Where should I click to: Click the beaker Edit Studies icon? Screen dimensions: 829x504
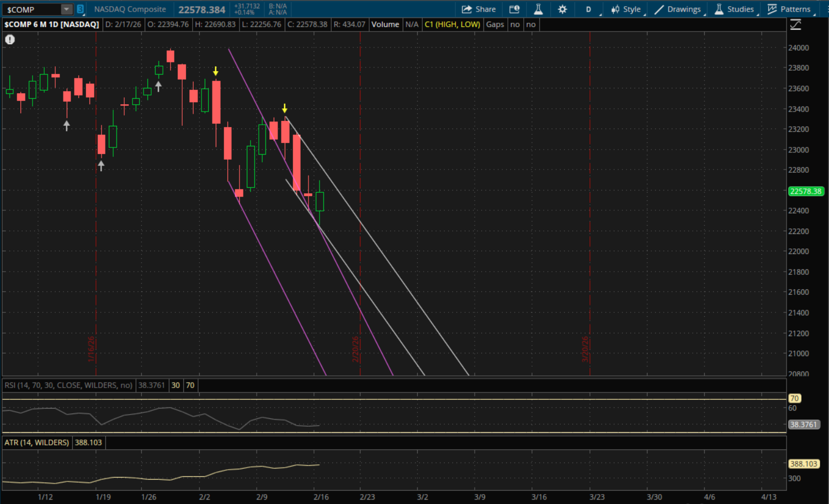coord(538,9)
